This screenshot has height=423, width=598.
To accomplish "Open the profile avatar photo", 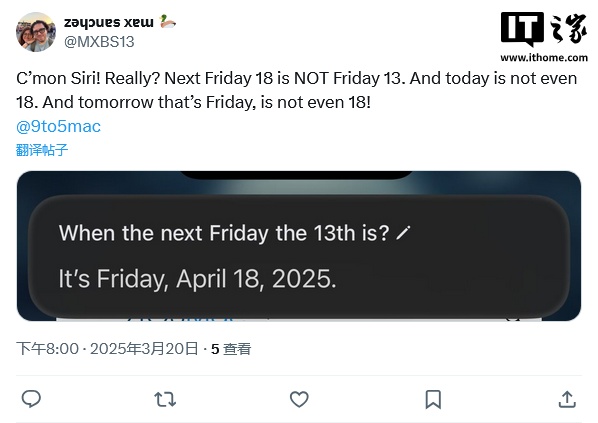I will pos(36,32).
